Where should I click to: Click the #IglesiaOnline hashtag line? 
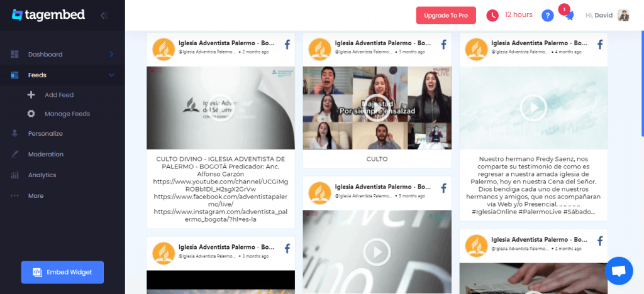(533, 212)
